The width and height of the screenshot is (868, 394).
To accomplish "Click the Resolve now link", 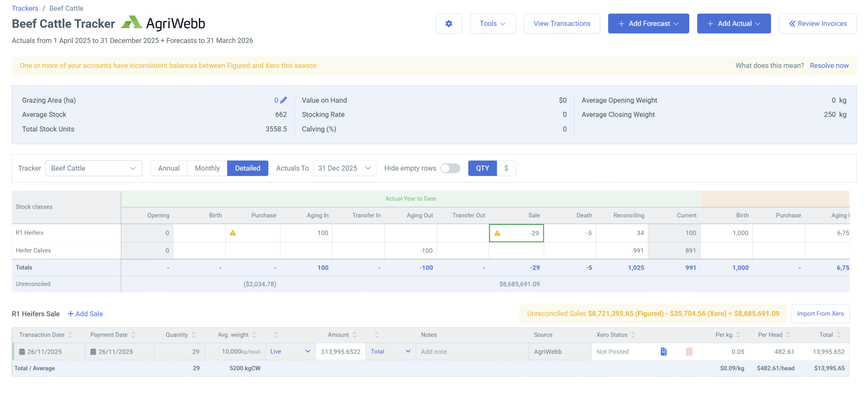I will pyautogui.click(x=829, y=65).
